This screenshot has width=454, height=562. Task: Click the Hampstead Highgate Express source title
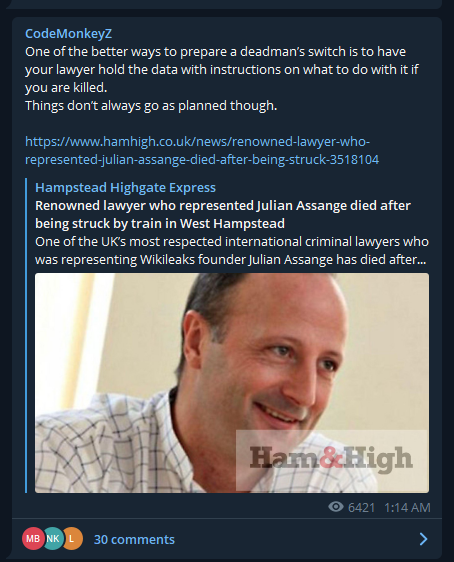(125, 187)
